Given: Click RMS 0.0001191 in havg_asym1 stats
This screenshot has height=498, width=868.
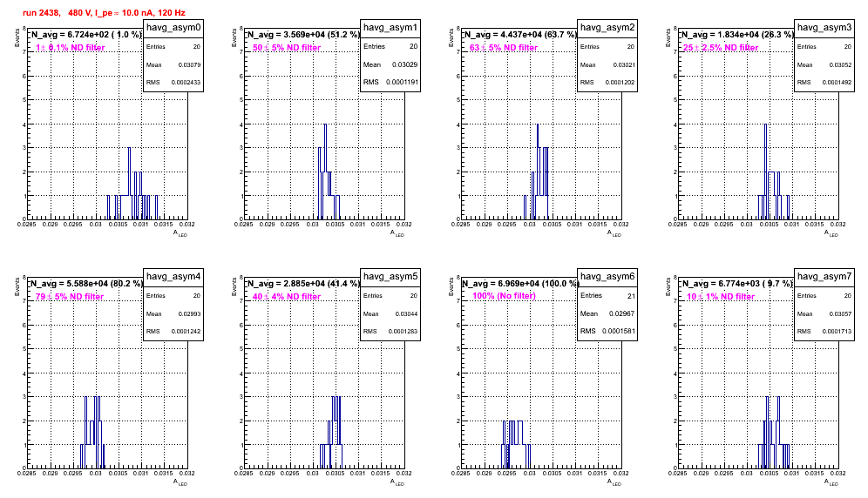Looking at the screenshot, I should point(390,83).
